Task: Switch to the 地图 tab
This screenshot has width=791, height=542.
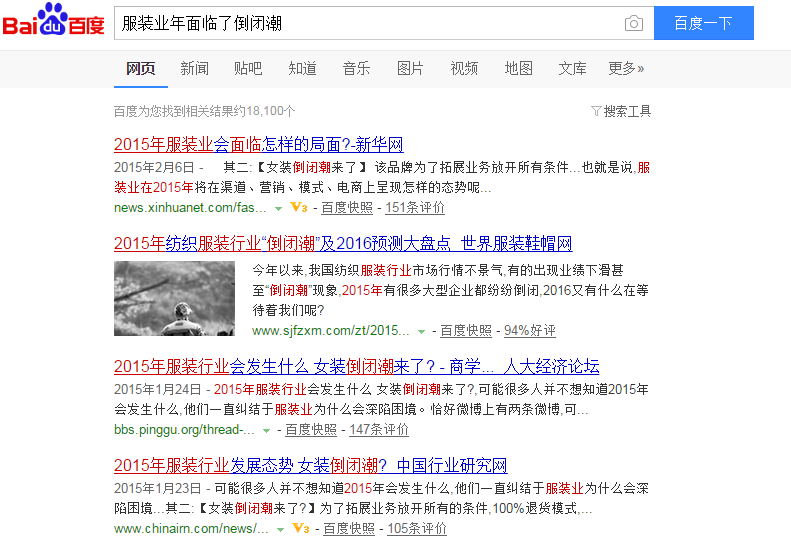Action: pyautogui.click(x=519, y=69)
